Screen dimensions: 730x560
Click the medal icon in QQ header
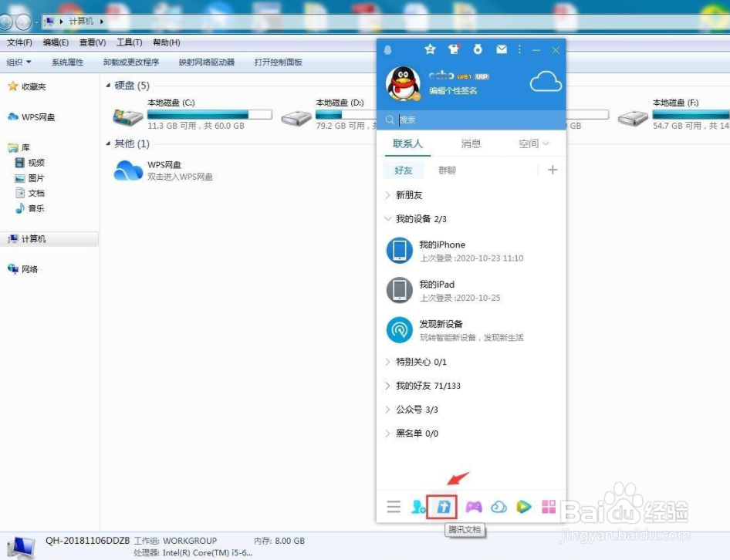478,49
